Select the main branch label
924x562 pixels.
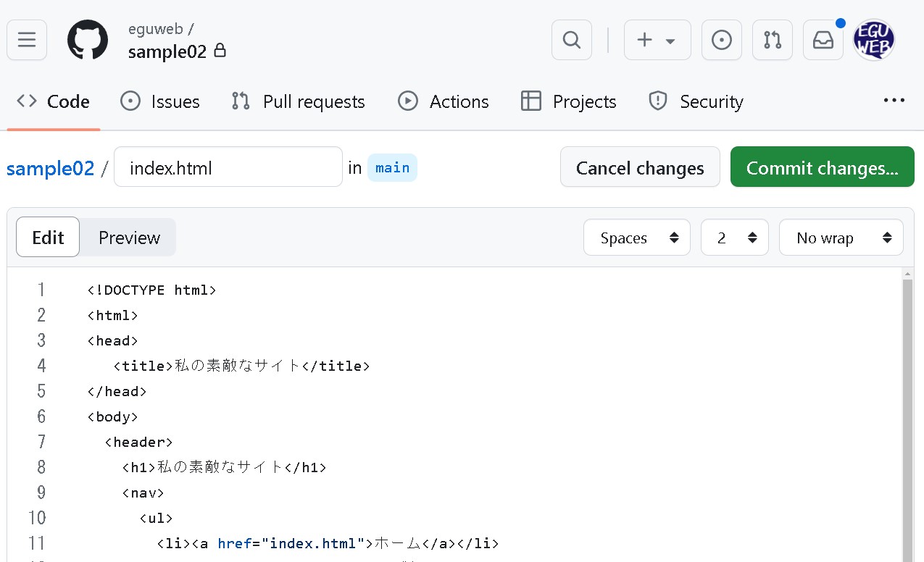click(x=392, y=167)
